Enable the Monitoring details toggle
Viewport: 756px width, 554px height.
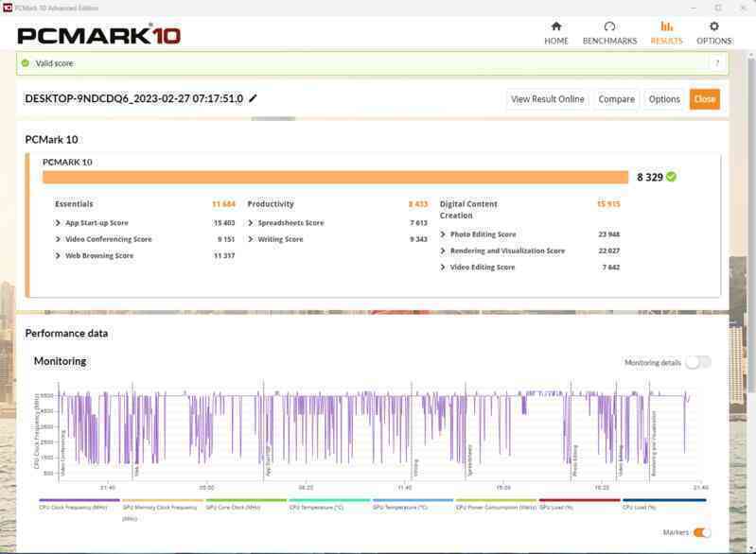[698, 362]
